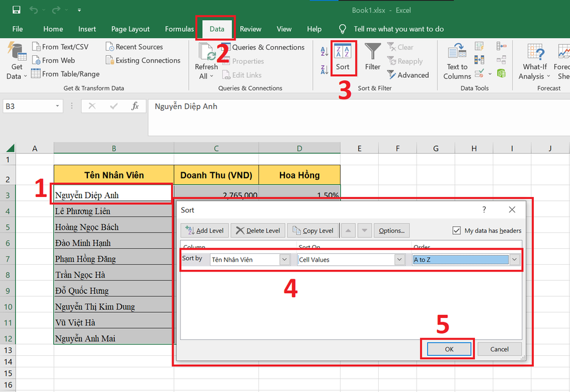Open the Order A to Z dropdown
This screenshot has width=570, height=392.
tap(514, 260)
